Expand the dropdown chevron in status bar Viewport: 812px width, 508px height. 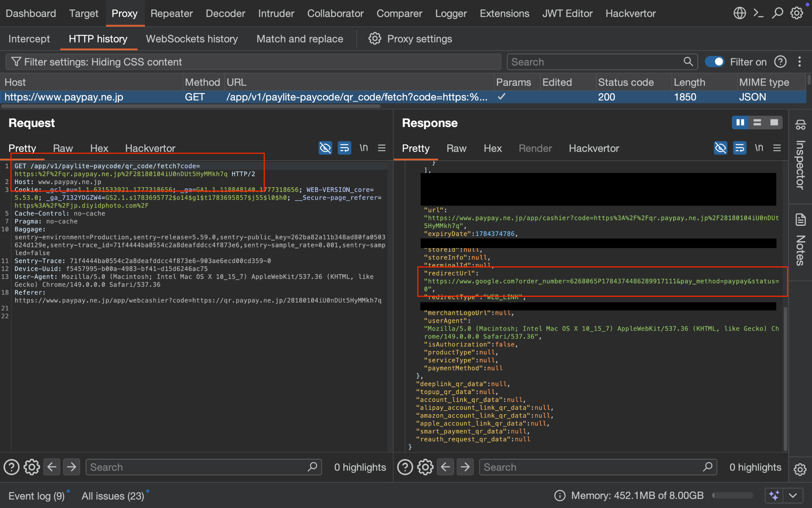pyautogui.click(x=793, y=495)
